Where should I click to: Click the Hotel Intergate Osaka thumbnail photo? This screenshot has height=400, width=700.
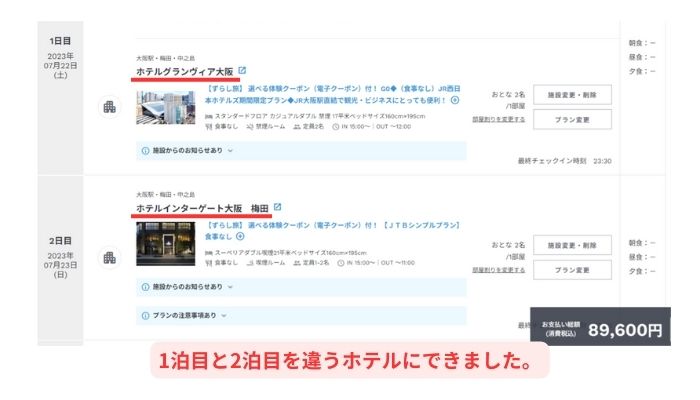point(166,244)
